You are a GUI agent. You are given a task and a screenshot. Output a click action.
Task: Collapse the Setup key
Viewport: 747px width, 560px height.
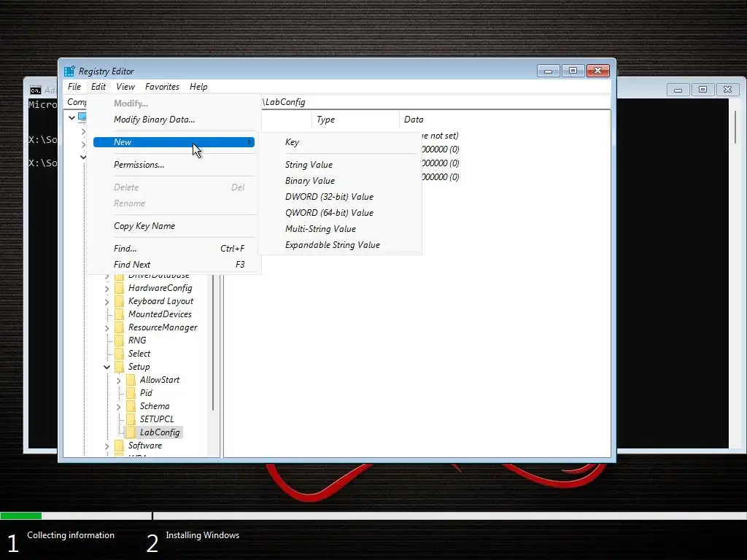coord(107,367)
